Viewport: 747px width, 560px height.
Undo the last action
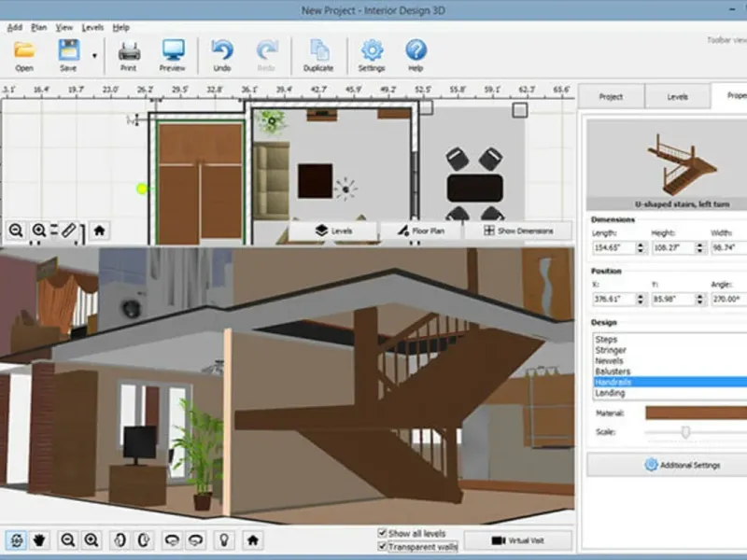[x=221, y=54]
